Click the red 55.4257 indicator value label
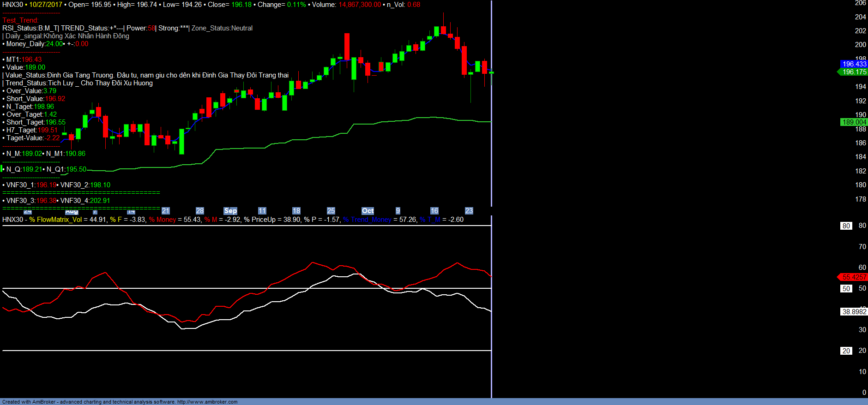868x405 pixels. pyautogui.click(x=854, y=277)
